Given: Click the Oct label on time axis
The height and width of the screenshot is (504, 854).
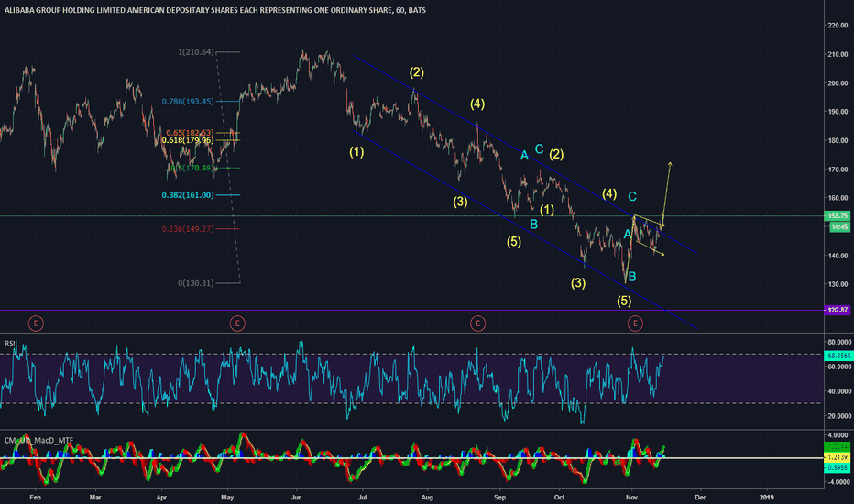Looking at the screenshot, I should tap(559, 498).
